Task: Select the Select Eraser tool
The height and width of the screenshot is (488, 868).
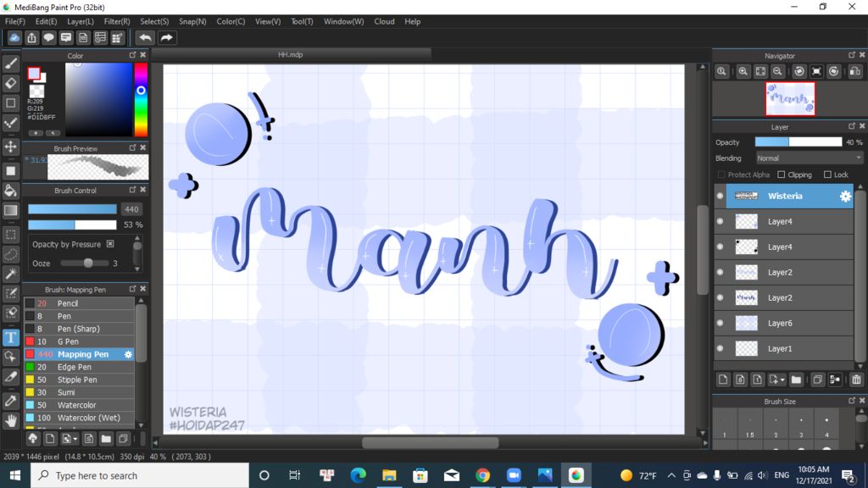Action: (10, 313)
